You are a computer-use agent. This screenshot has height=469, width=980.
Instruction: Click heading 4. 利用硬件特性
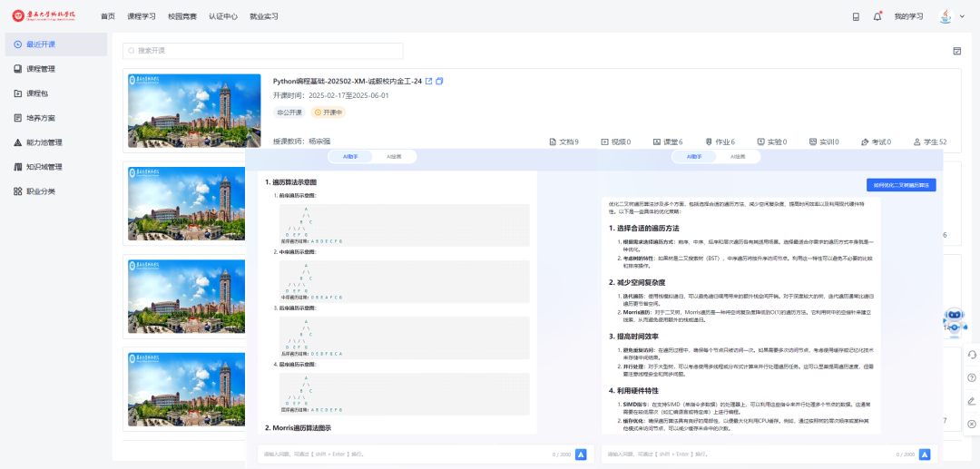click(x=635, y=390)
